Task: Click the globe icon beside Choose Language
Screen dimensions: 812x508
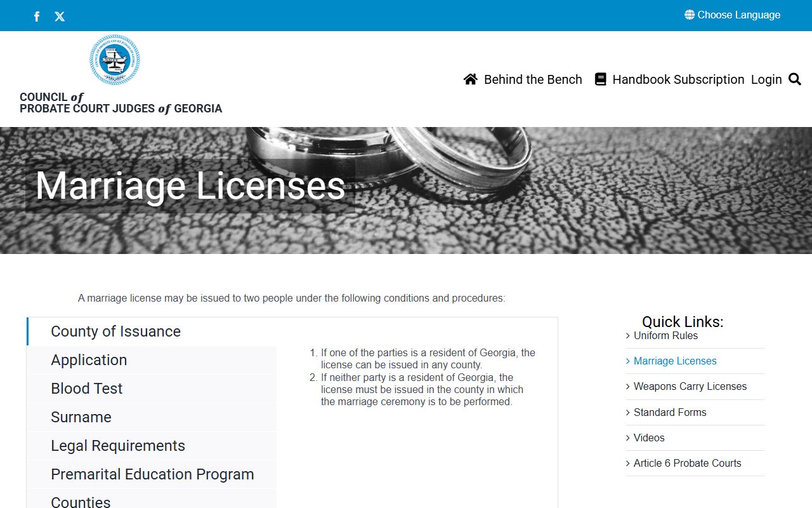Action: tap(690, 15)
